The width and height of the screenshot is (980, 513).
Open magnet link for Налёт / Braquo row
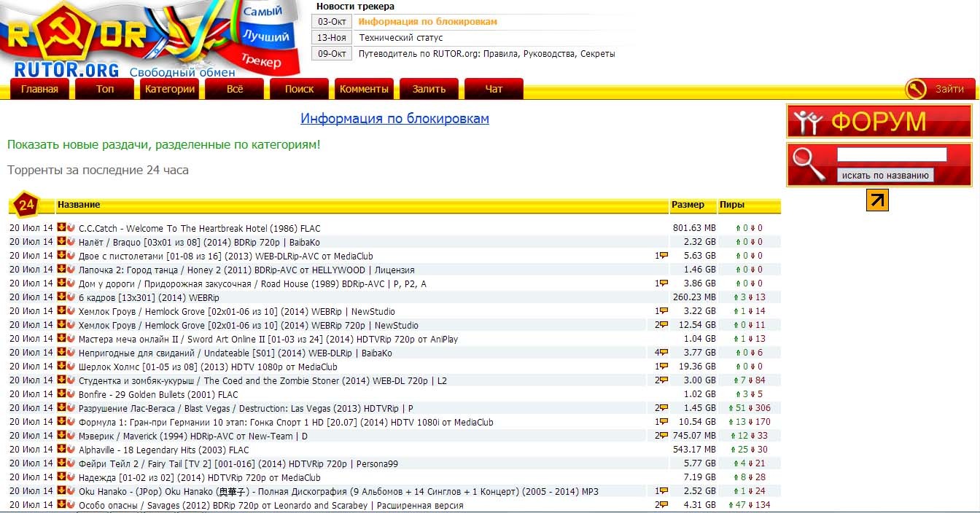(71, 242)
